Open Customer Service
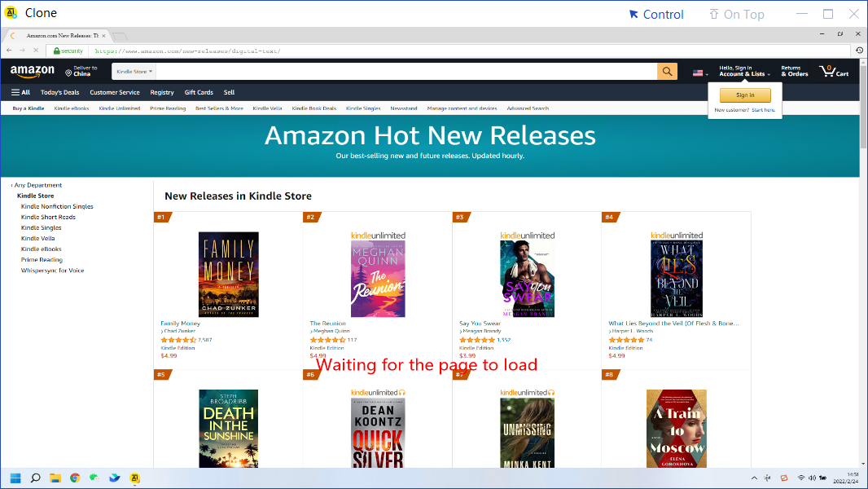The height and width of the screenshot is (489, 868). 115,92
